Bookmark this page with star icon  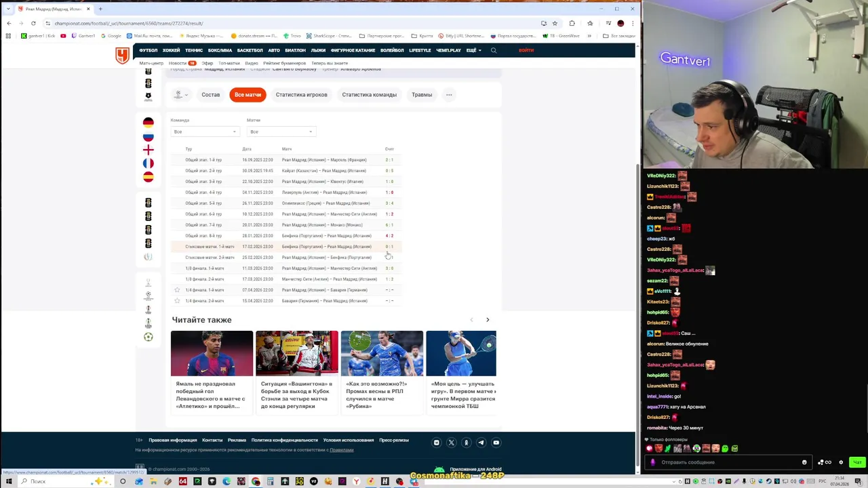point(555,23)
